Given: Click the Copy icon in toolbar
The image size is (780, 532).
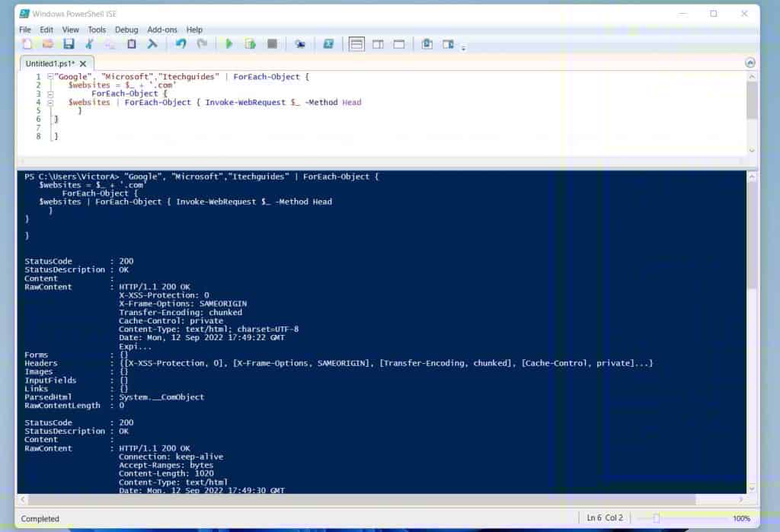Looking at the screenshot, I should 110,44.
